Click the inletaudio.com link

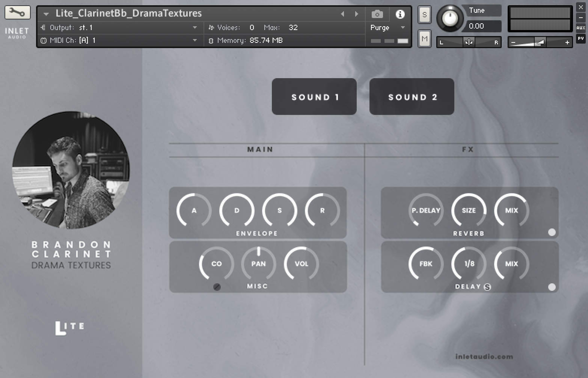(x=484, y=357)
